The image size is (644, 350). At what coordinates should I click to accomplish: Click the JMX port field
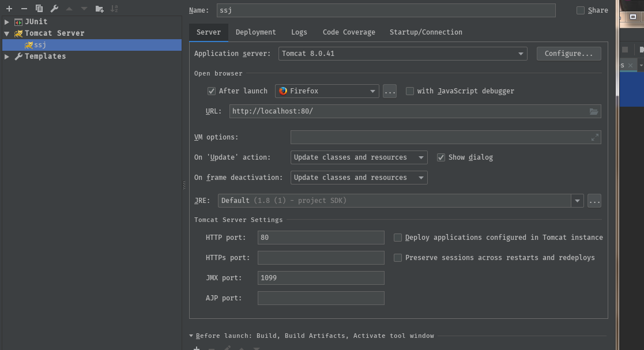(321, 278)
